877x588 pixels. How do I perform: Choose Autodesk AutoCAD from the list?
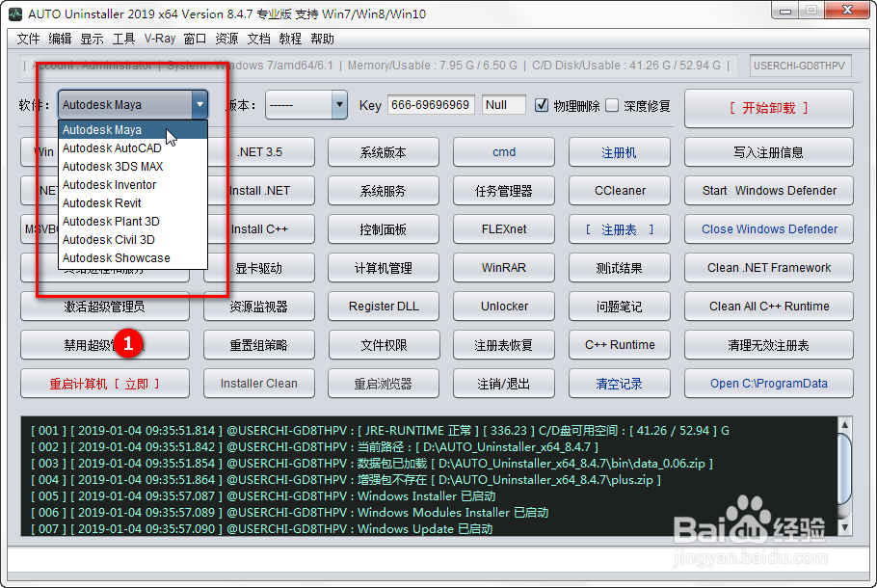[x=133, y=148]
